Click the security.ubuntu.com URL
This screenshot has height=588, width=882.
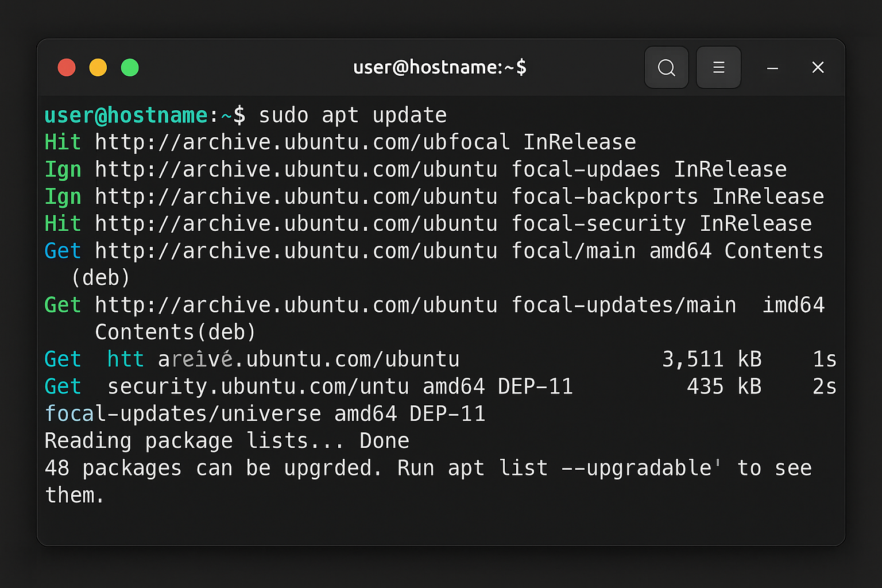point(256,386)
